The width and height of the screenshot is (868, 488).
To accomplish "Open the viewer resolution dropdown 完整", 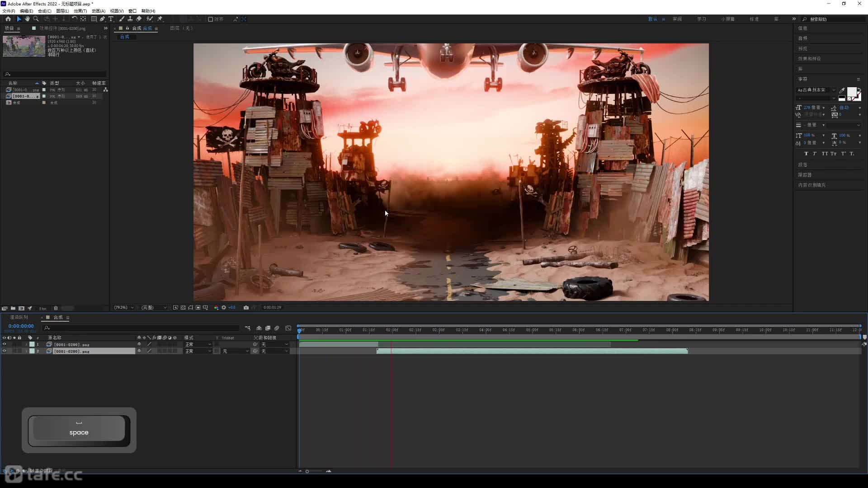I will tap(154, 308).
